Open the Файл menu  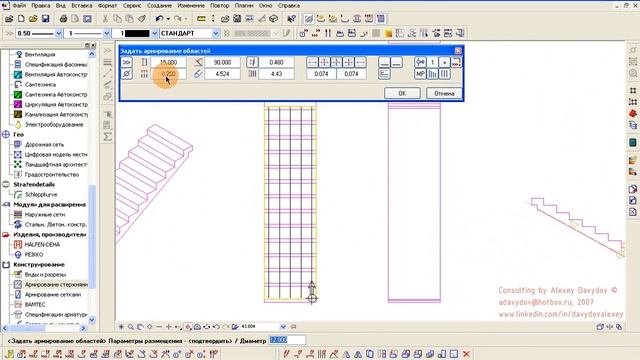(x=19, y=6)
